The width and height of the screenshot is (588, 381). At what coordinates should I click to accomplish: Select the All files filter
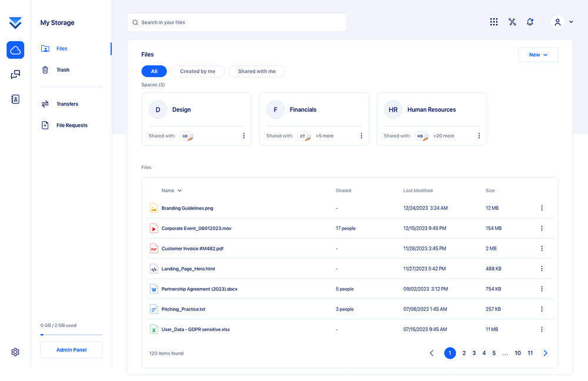coord(153,71)
